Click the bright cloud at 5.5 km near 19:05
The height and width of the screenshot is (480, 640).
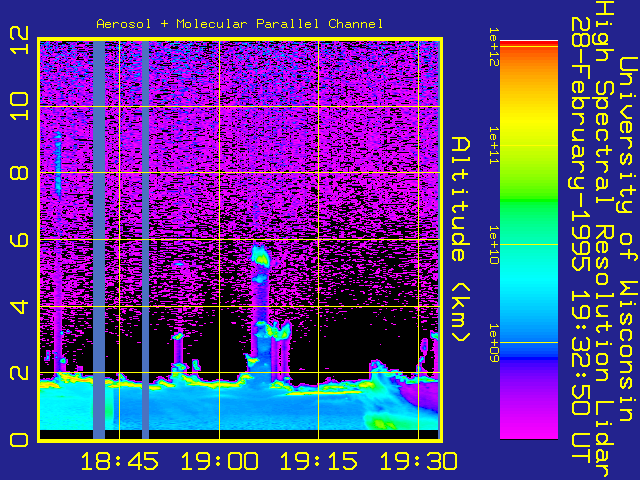260,257
